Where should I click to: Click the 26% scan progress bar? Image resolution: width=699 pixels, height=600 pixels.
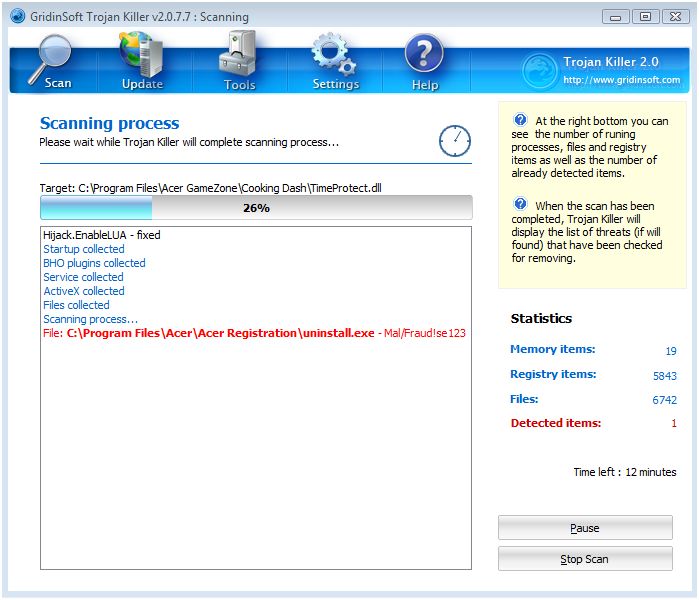(256, 208)
